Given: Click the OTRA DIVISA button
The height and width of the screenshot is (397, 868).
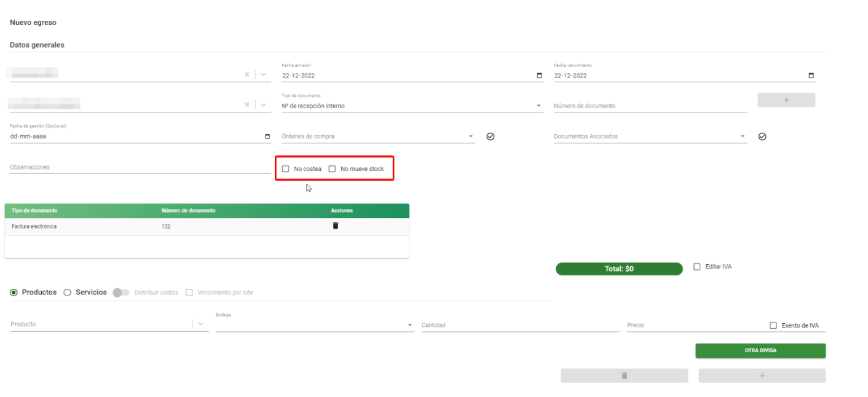Looking at the screenshot, I should click(x=760, y=350).
